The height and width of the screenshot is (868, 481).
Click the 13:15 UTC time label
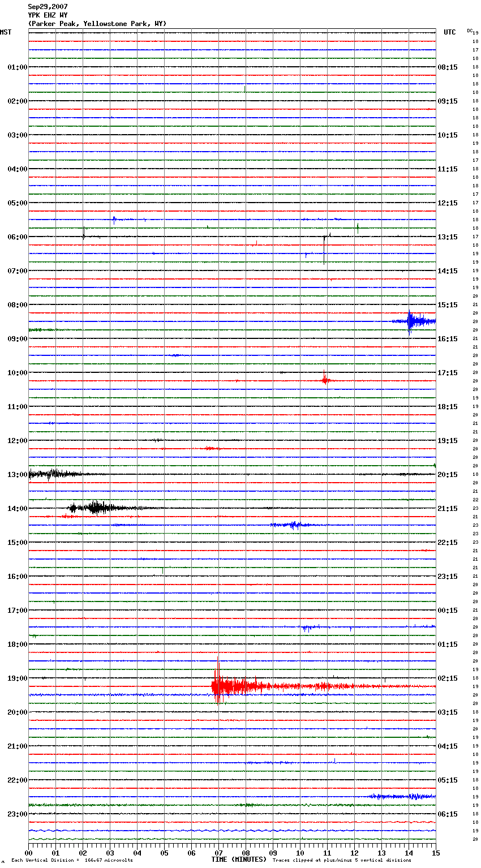click(448, 237)
